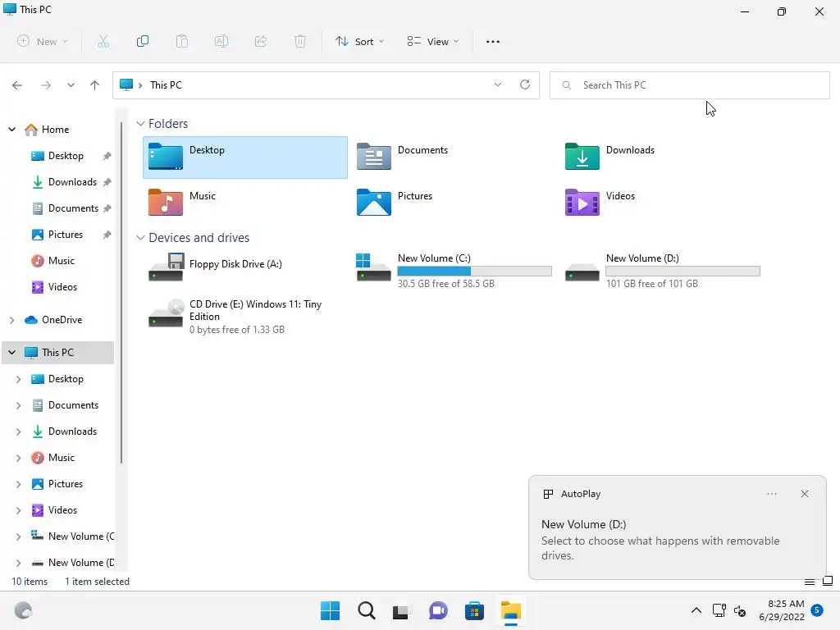Switch to details view icon in status bar
Image resolution: width=840 pixels, height=630 pixels.
pyautogui.click(x=810, y=582)
